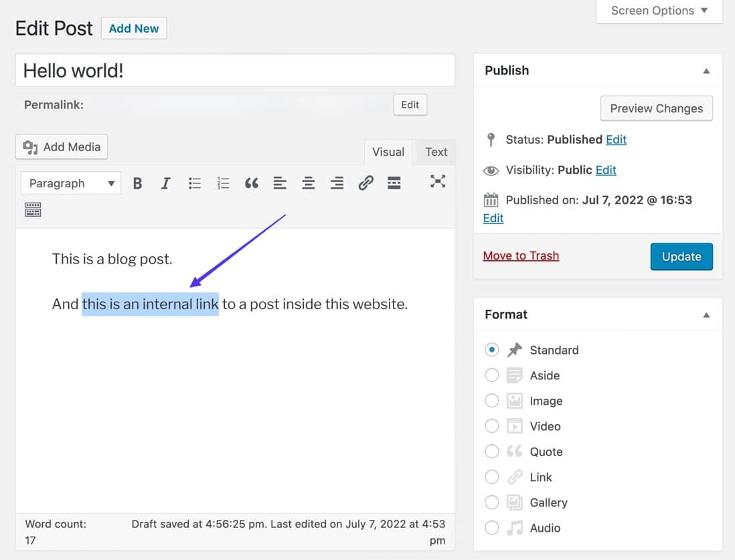Insert a bulleted list
This screenshot has height=560, width=735.
(x=194, y=182)
